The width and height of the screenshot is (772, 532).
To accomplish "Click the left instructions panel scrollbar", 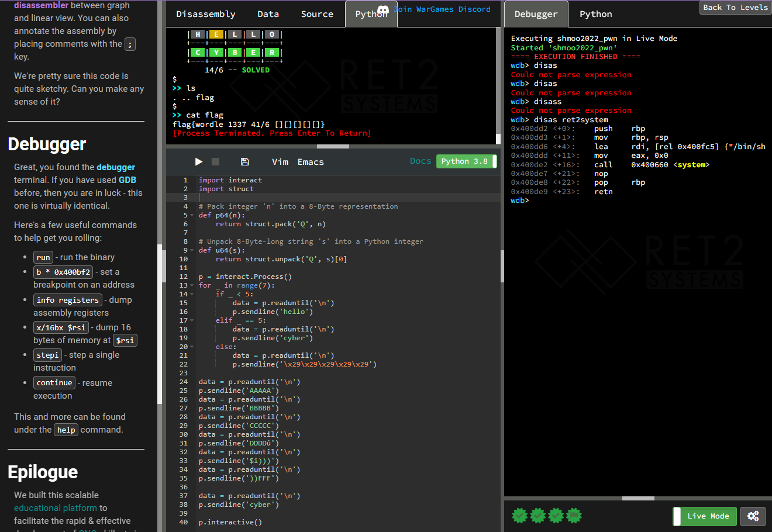I will [x=160, y=324].
